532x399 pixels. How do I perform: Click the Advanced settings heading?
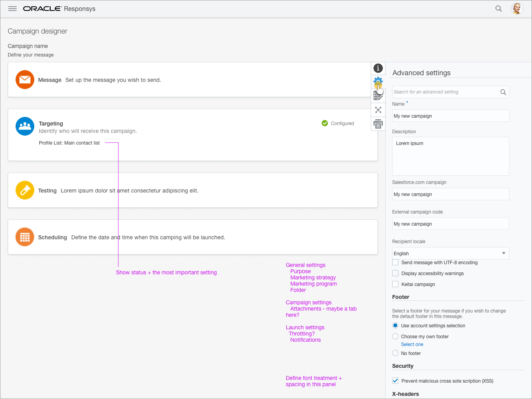(x=421, y=73)
